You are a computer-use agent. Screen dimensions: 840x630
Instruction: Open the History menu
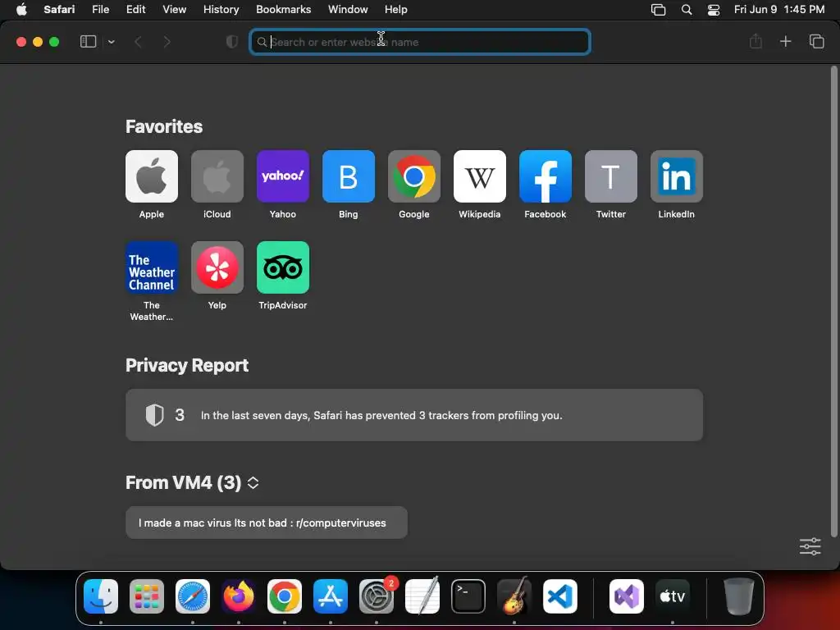[x=221, y=10]
